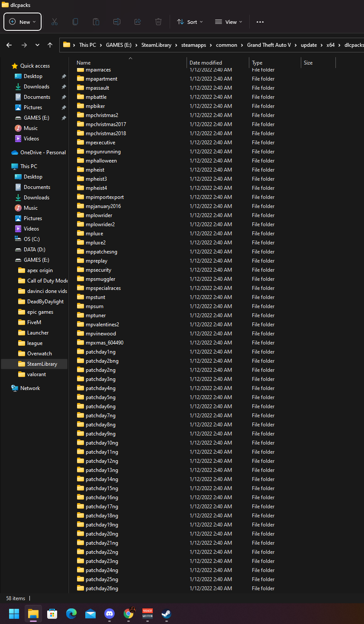
Task: Open the New item dropdown
Action: click(x=23, y=22)
